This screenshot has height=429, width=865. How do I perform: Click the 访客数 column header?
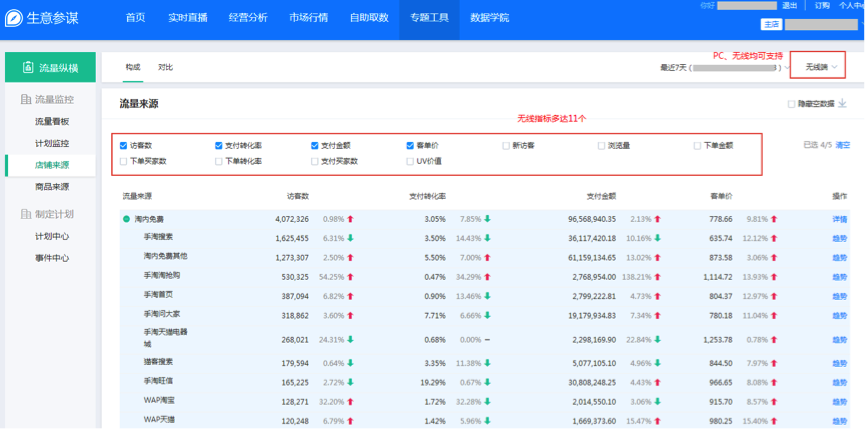pos(298,196)
